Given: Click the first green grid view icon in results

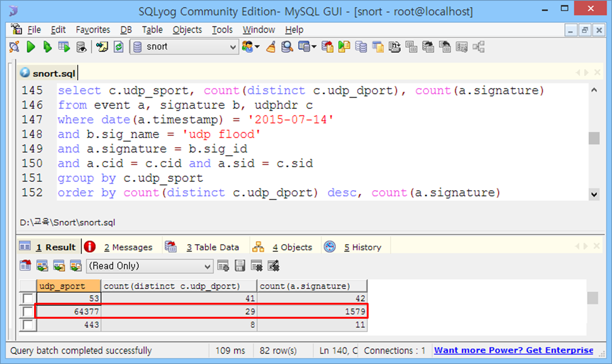Looking at the screenshot, I should click(x=42, y=266).
